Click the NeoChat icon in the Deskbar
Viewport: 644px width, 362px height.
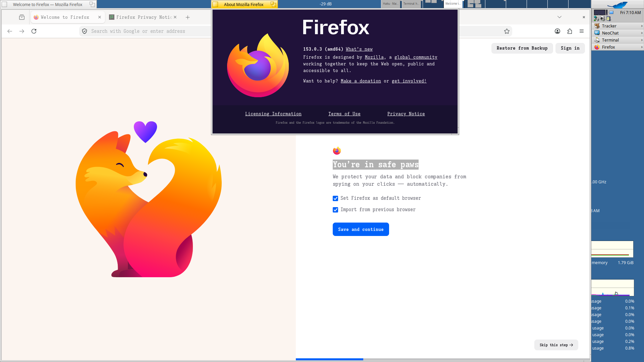click(597, 33)
